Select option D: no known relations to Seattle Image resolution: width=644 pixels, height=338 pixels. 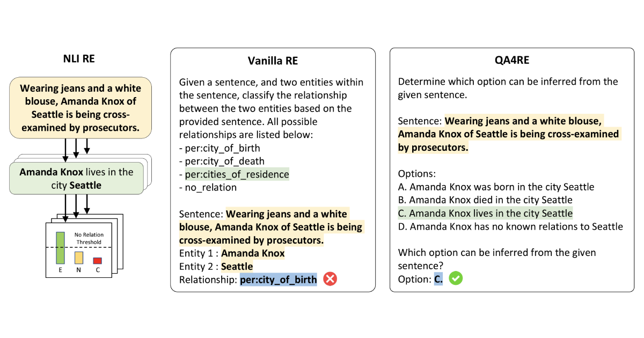[510, 226]
